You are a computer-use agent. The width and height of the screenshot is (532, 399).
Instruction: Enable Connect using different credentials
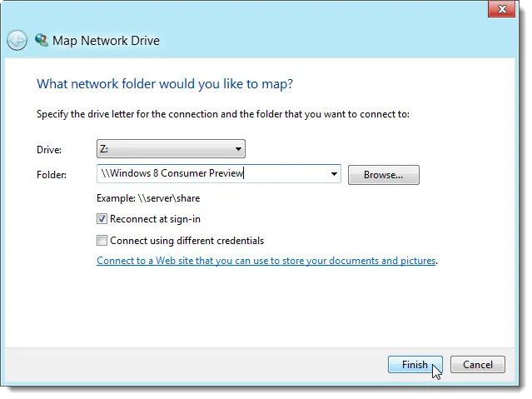coord(102,241)
